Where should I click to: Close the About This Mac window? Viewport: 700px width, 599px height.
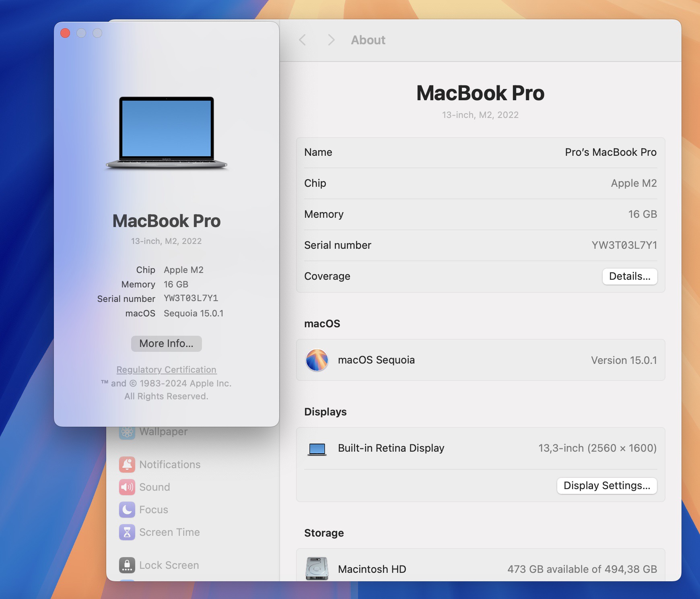tap(65, 33)
